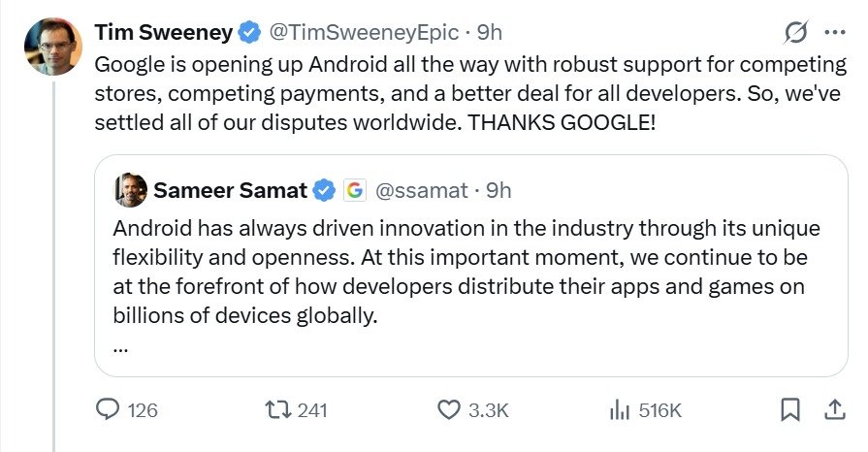Screen dimensions: 868x452
Task: Open Sameer Samat's small avatar
Action: coord(130,190)
